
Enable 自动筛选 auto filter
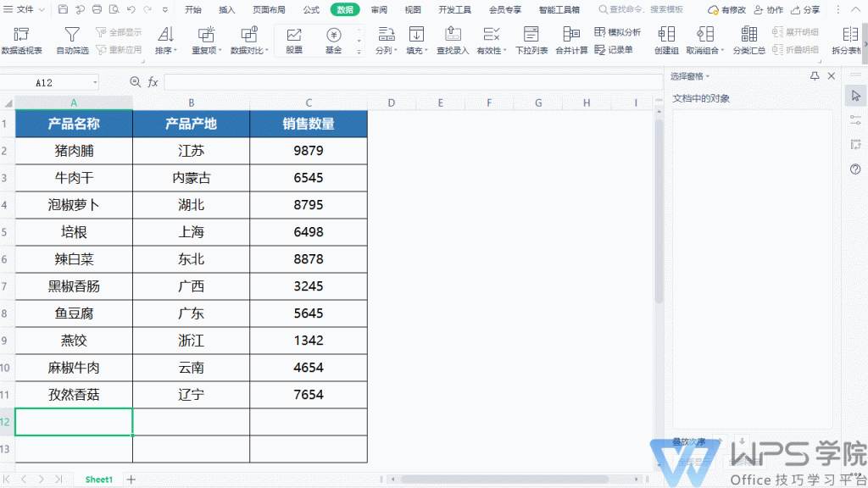click(73, 41)
